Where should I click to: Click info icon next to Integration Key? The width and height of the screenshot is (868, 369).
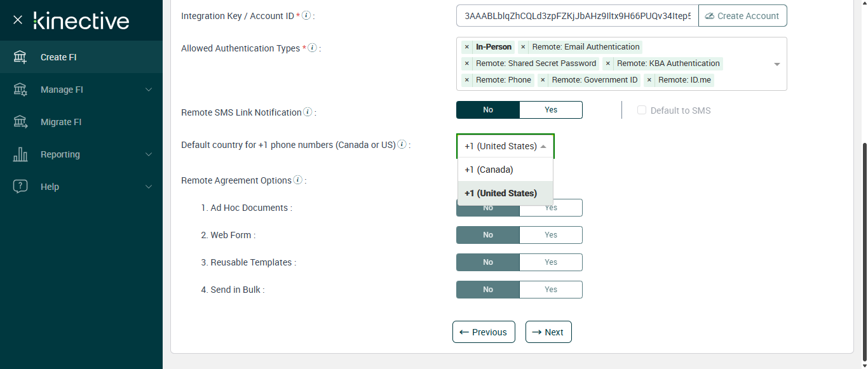pyautogui.click(x=306, y=15)
